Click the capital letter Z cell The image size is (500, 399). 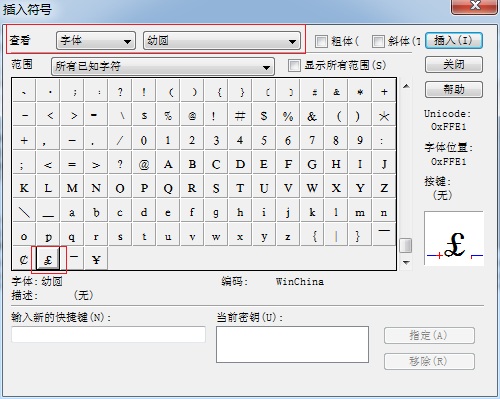tap(384, 188)
